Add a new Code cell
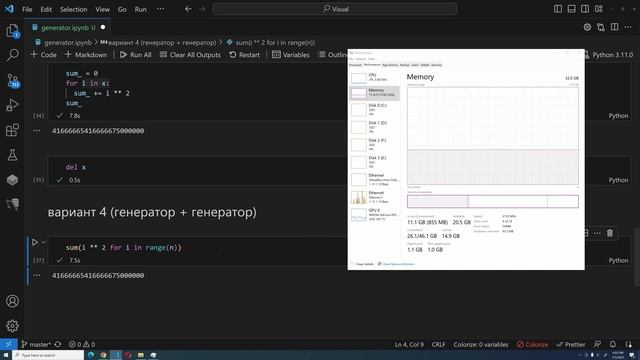 [x=43, y=55]
